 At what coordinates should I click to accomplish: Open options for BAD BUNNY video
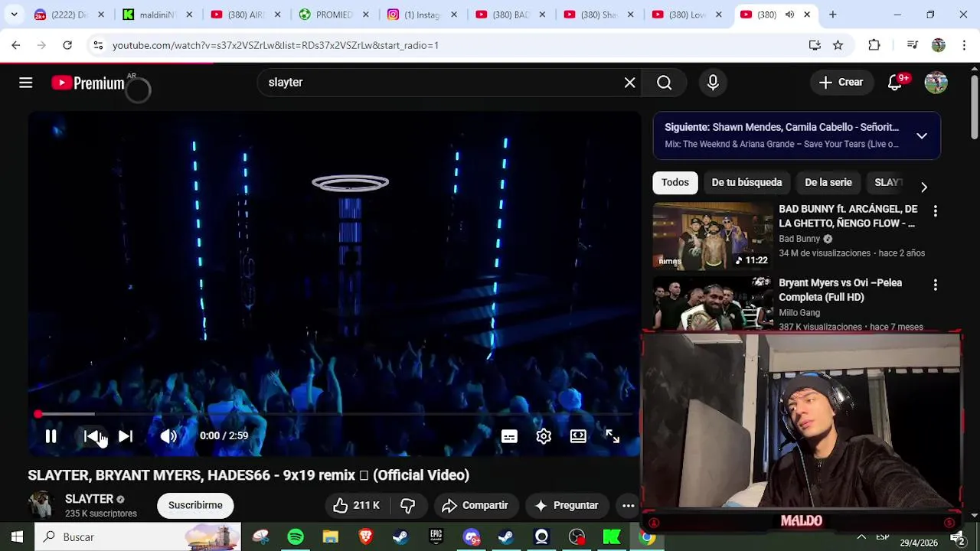935,210
